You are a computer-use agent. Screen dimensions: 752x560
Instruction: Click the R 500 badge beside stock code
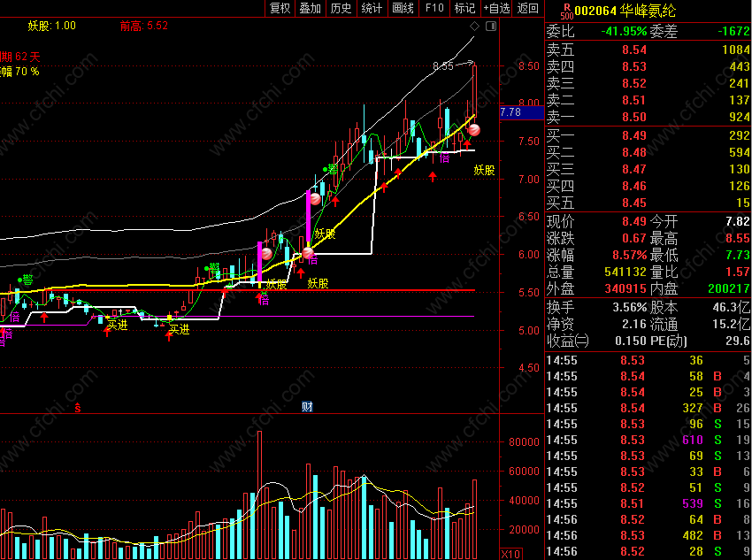[x=567, y=11]
